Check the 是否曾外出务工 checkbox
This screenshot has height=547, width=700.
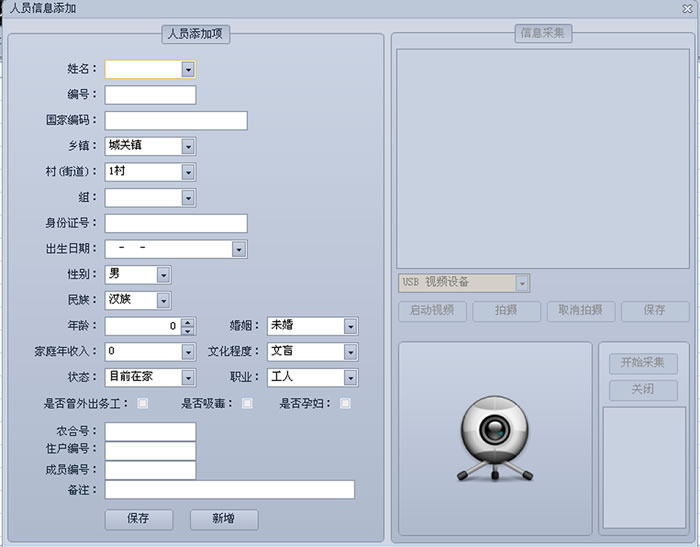[143, 404]
